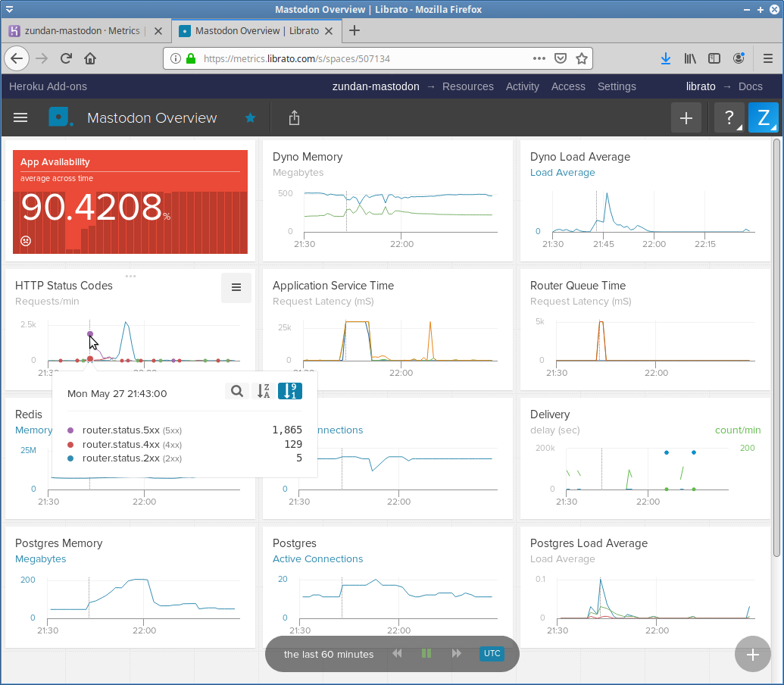
Task: Close the Mastodon Overview Librato tab
Action: [x=329, y=31]
